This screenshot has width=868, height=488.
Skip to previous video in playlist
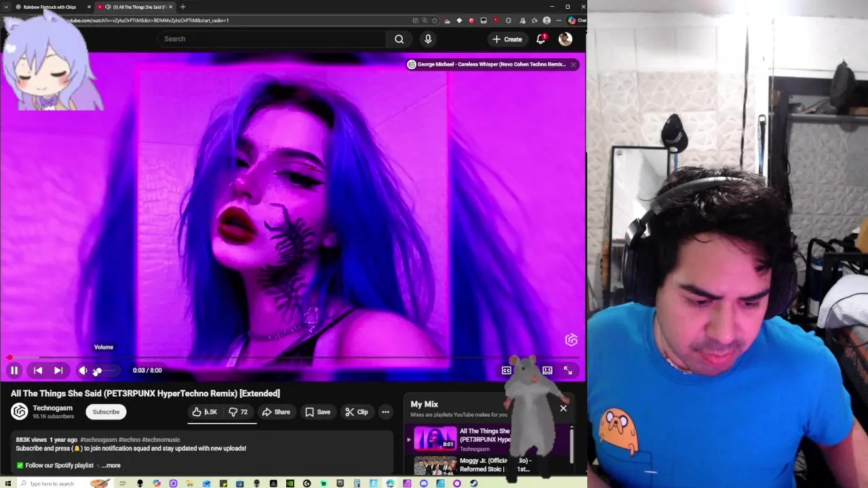click(38, 370)
